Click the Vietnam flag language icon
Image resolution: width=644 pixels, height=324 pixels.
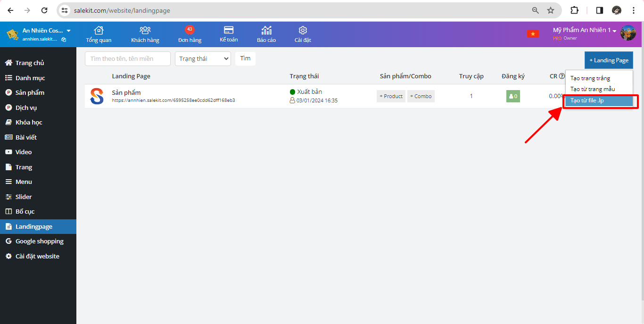coord(533,33)
